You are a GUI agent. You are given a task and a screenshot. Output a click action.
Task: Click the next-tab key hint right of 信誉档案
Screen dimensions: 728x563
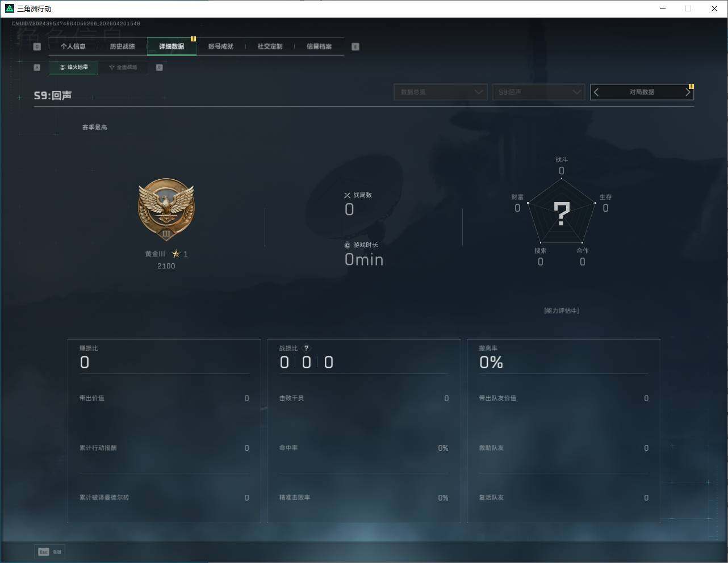355,47
